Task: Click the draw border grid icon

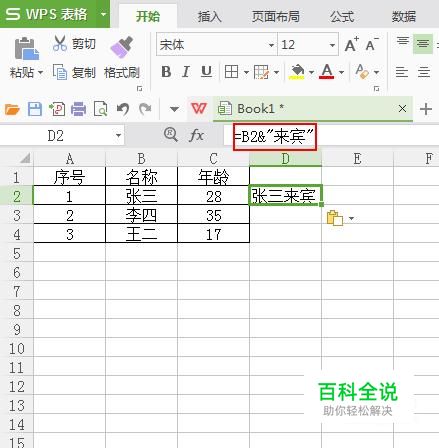Action: click(261, 72)
